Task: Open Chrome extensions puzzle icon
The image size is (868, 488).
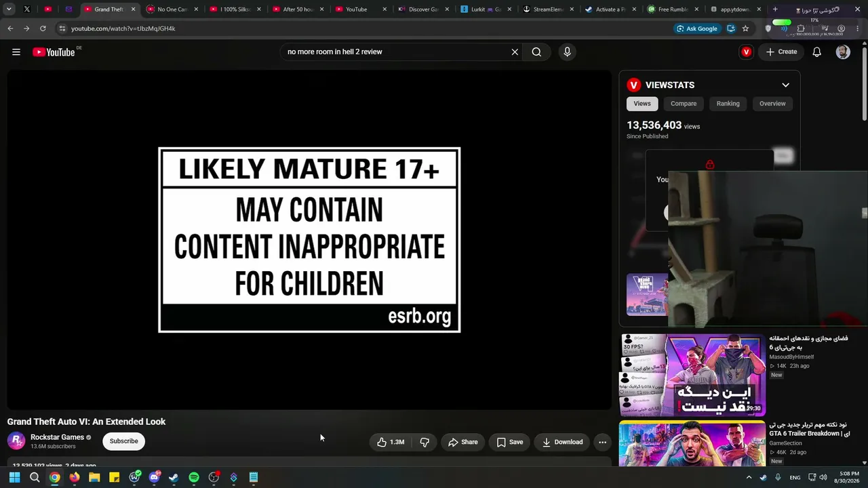Action: point(801,28)
